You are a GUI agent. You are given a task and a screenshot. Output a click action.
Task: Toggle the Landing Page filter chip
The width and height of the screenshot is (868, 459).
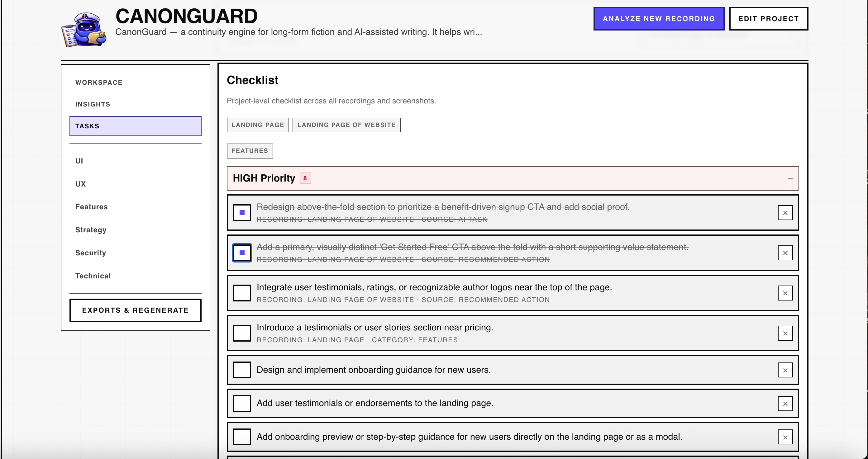coord(258,125)
